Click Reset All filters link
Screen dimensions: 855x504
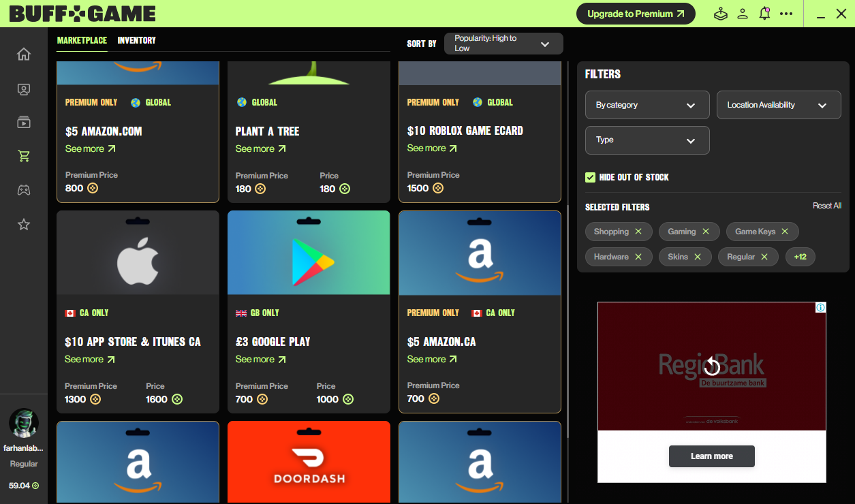point(827,206)
